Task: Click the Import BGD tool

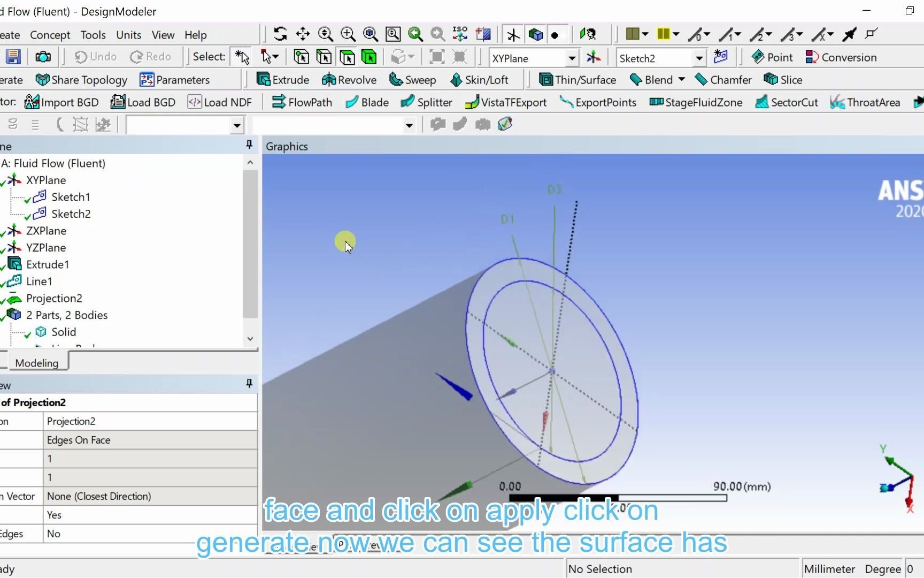Action: point(62,102)
